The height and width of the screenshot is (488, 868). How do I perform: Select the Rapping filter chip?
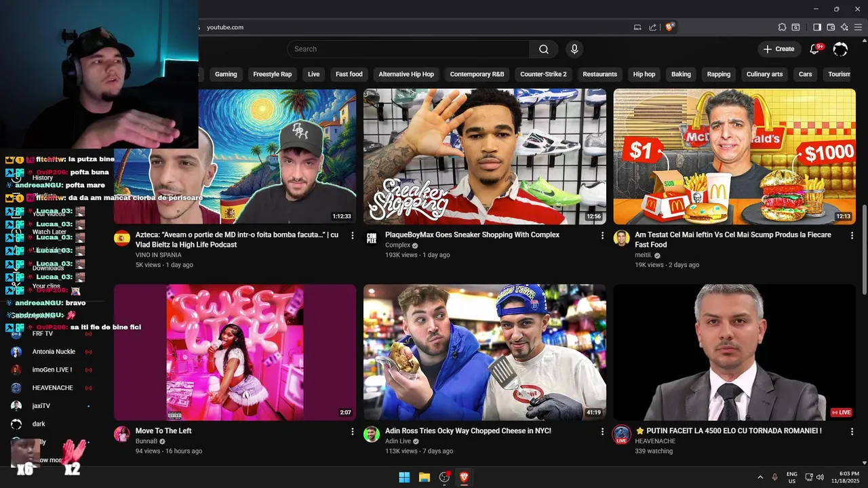pos(719,74)
